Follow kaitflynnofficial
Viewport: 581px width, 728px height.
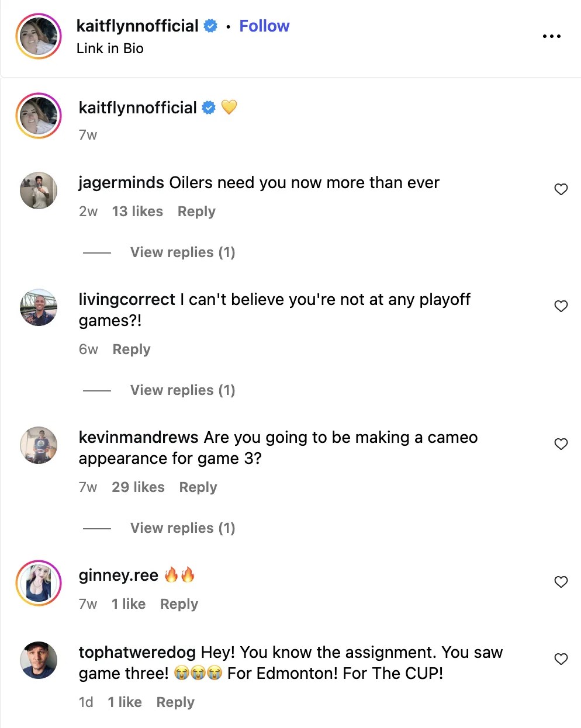click(264, 26)
